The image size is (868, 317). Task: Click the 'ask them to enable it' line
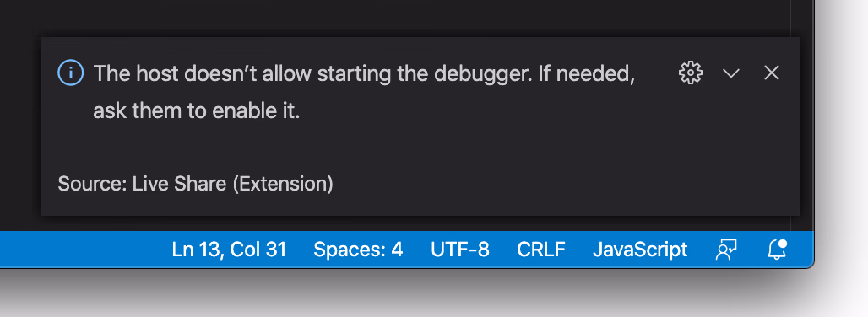[x=197, y=111]
